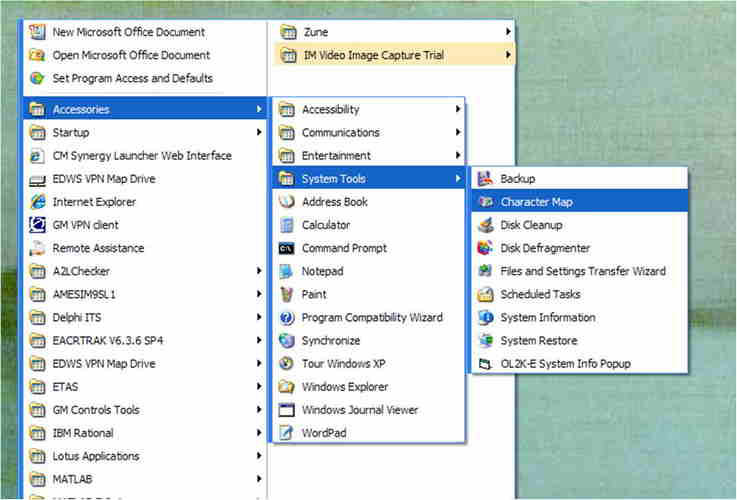Click the Internet Explorer icon

coord(38,202)
